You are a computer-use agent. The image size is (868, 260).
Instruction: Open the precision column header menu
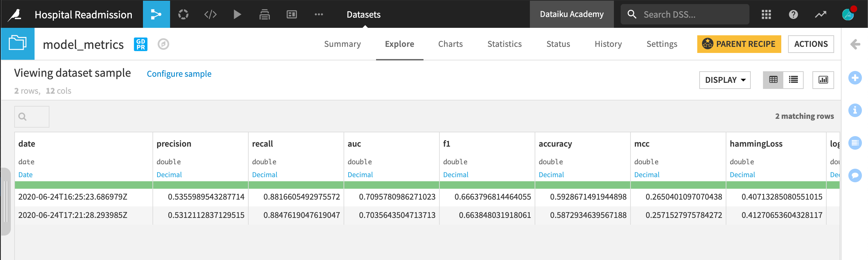[174, 144]
